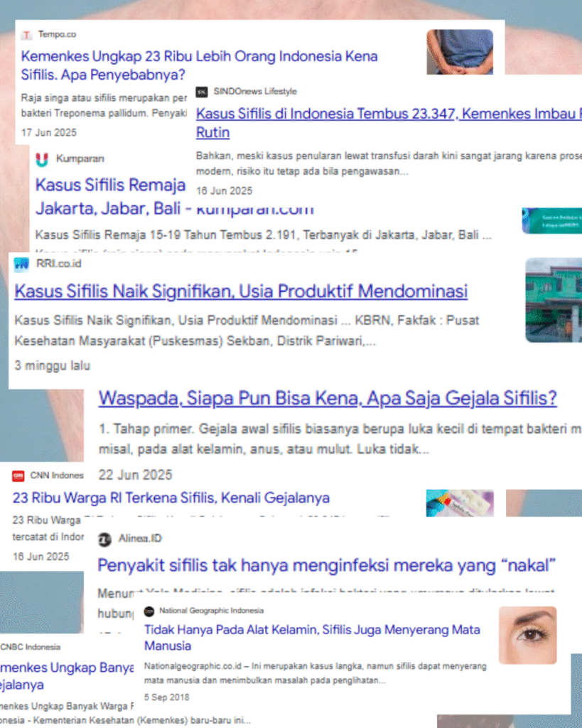Open SINDOnews headline Kasus Sifilis Tembus 23.347
The width and height of the screenshot is (582, 728).
click(x=389, y=122)
